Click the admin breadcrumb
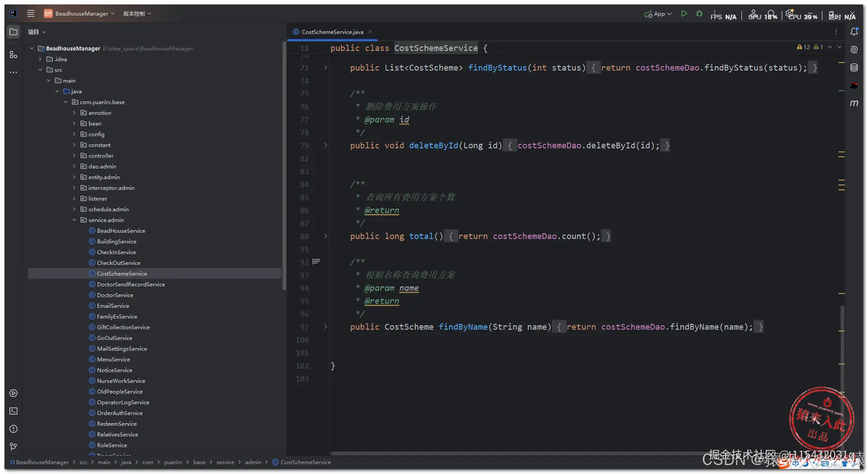The width and height of the screenshot is (868, 474). tap(253, 462)
